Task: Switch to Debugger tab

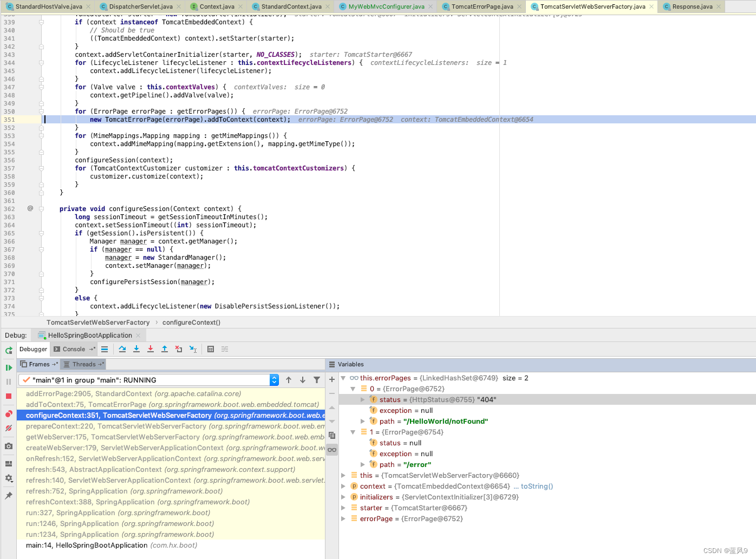Action: point(33,349)
